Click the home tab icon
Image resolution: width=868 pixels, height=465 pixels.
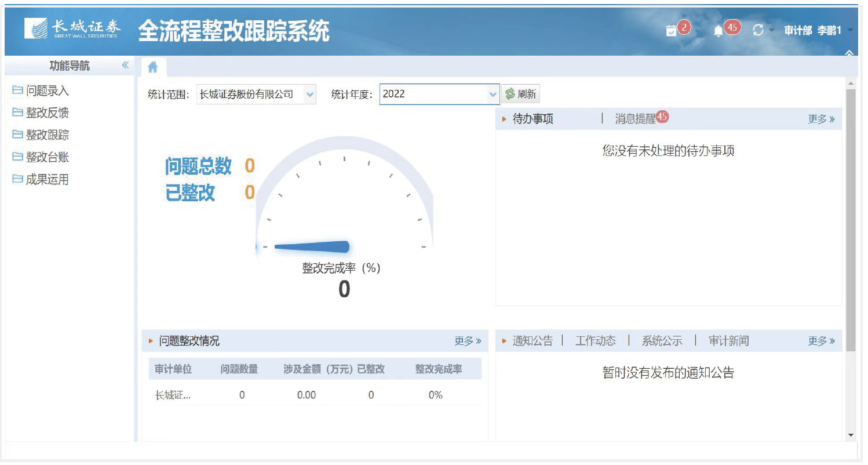point(153,68)
